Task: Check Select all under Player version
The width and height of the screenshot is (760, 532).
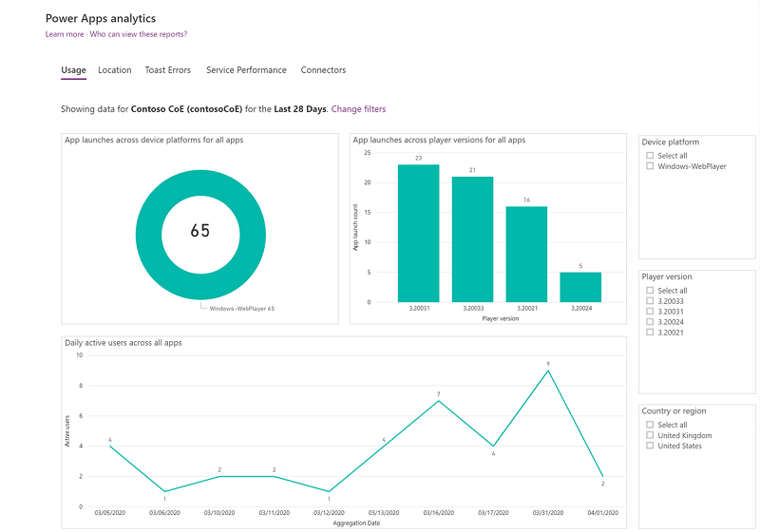Action: coord(649,291)
